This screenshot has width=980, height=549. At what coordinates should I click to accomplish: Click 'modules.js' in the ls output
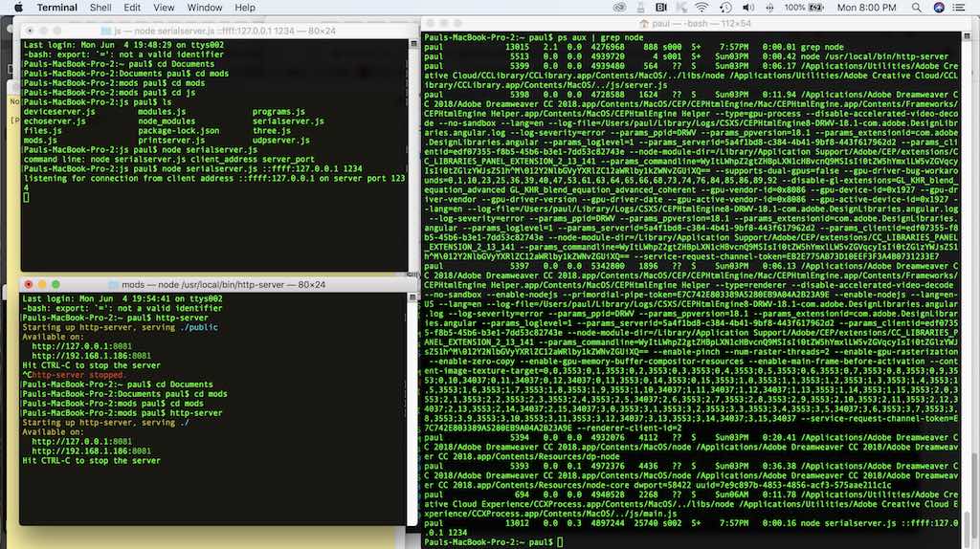pos(161,112)
